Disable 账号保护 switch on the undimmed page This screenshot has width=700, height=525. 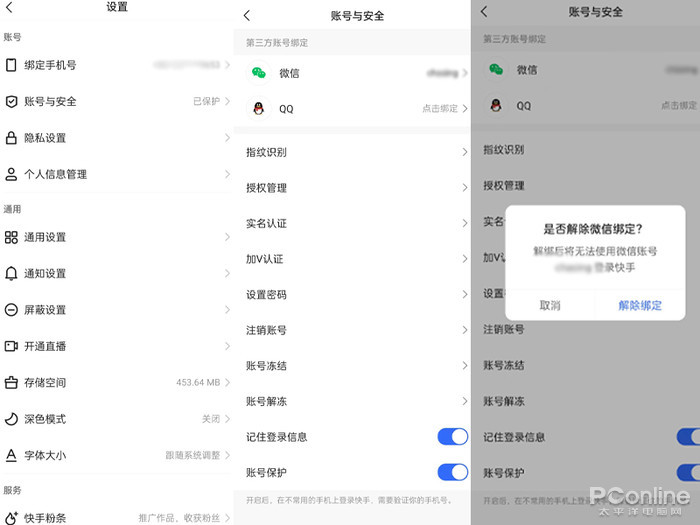(x=452, y=472)
